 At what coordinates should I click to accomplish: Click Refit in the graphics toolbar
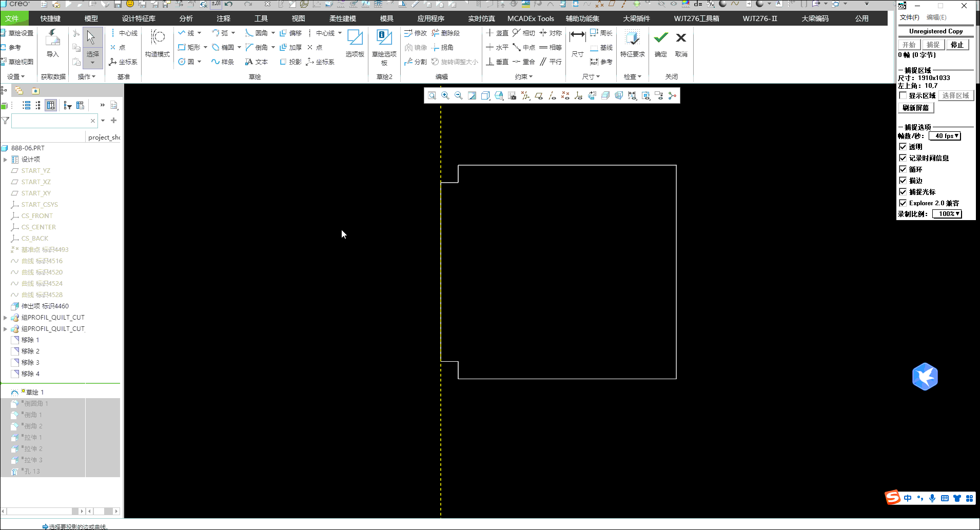[x=432, y=95]
